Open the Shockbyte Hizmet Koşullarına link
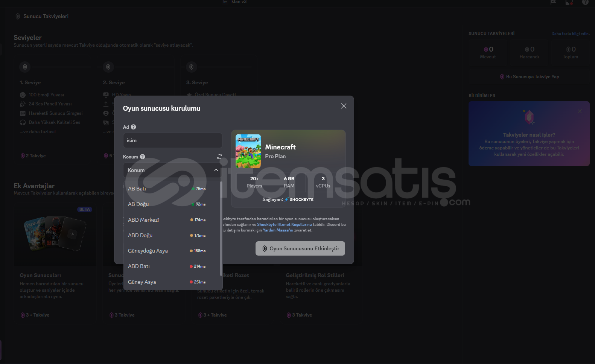 coord(285,225)
